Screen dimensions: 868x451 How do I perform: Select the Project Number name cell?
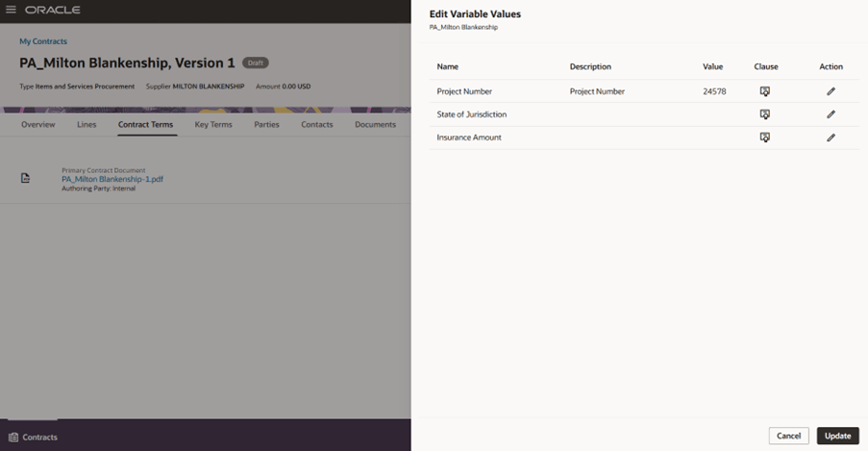[464, 91]
